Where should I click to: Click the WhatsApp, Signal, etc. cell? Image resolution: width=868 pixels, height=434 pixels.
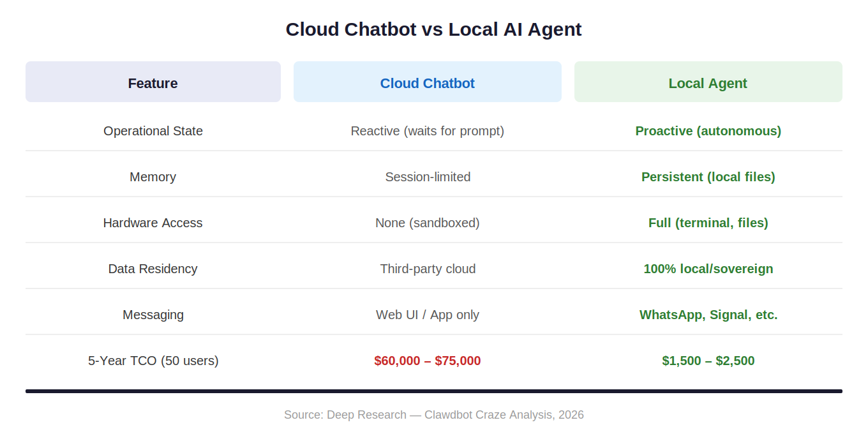[x=708, y=315]
